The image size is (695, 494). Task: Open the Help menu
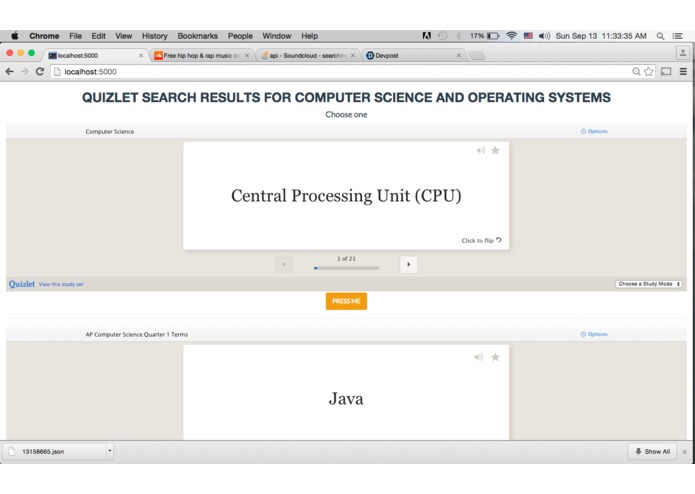309,36
